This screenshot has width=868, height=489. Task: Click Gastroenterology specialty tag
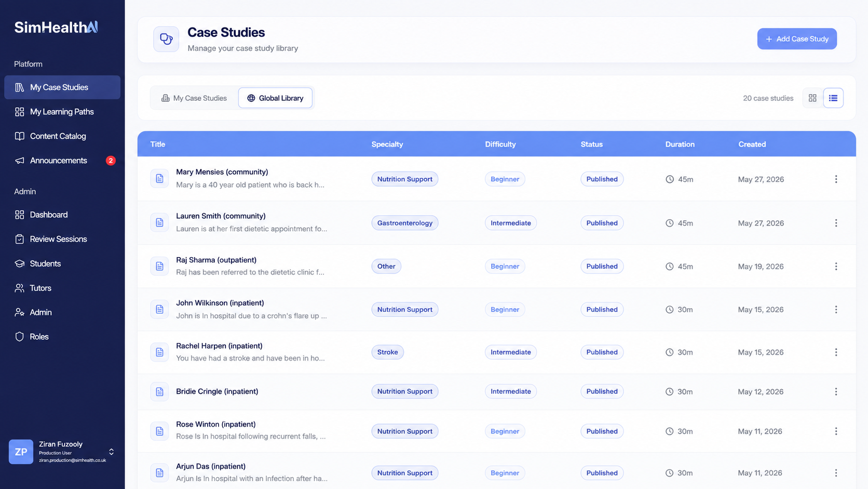[405, 223]
